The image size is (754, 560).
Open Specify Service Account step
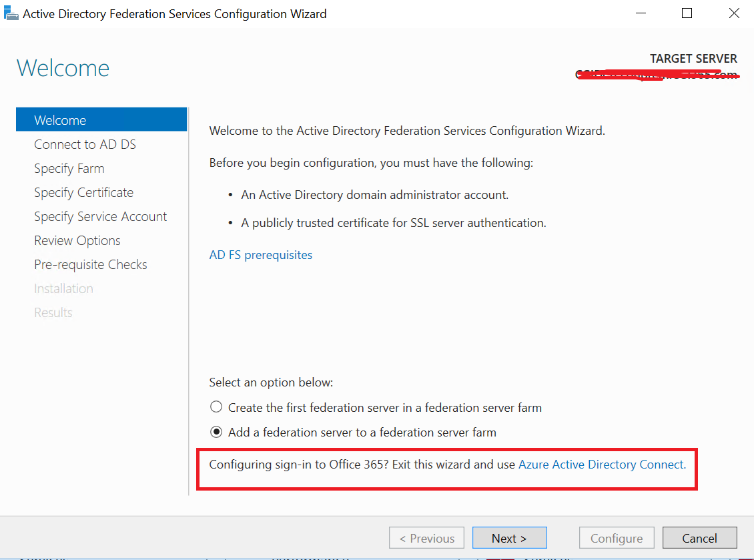[x=100, y=216]
